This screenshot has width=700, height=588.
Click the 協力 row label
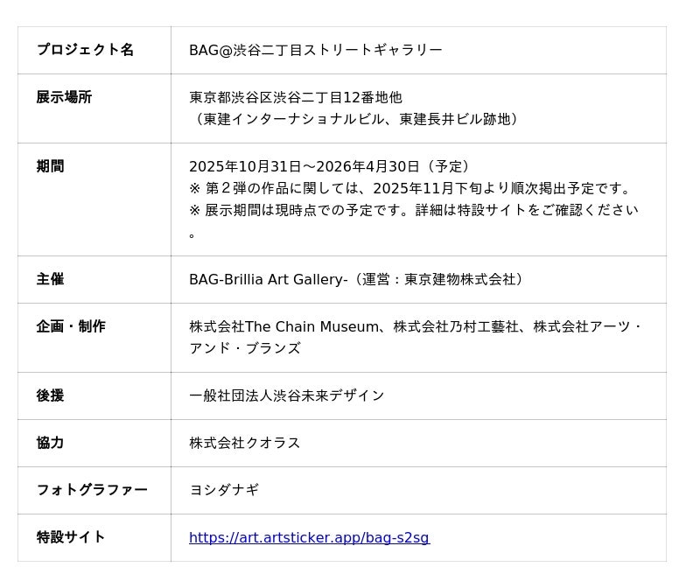click(x=50, y=443)
